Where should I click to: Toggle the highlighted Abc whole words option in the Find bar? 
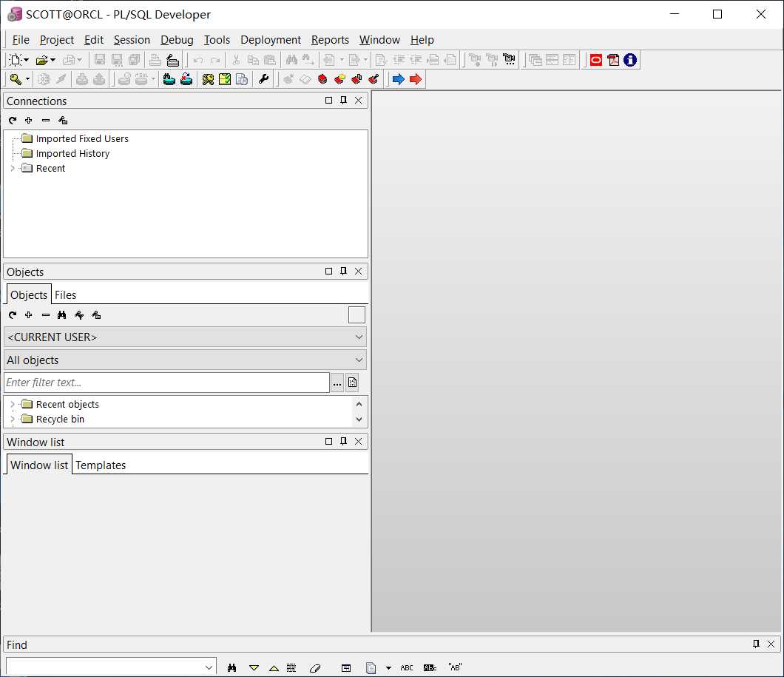(430, 667)
